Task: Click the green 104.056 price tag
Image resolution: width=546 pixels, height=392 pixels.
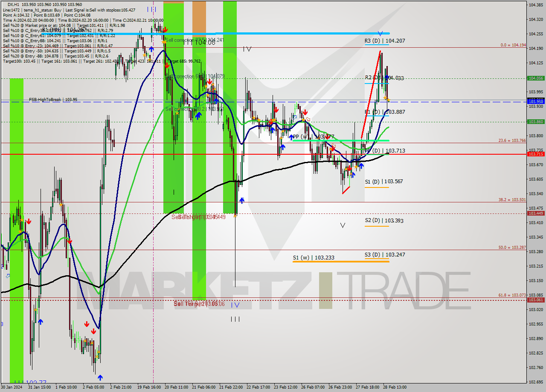Action: pos(536,78)
